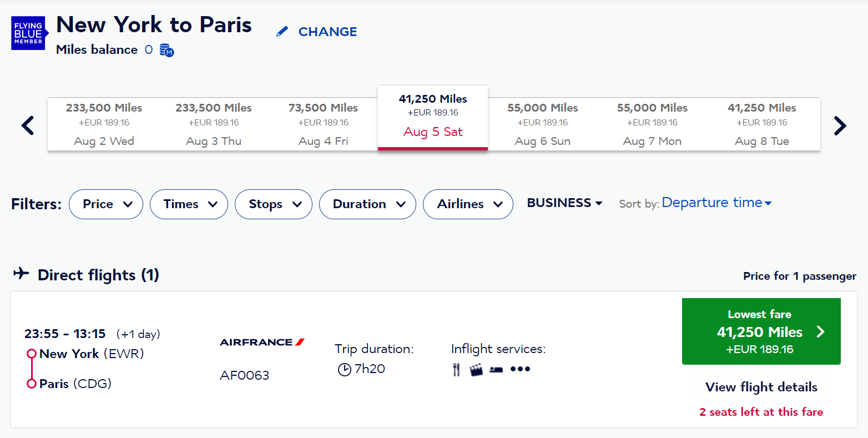Viewport: 868px width, 438px height.
Task: Click the miles balance coin icon
Action: [166, 51]
